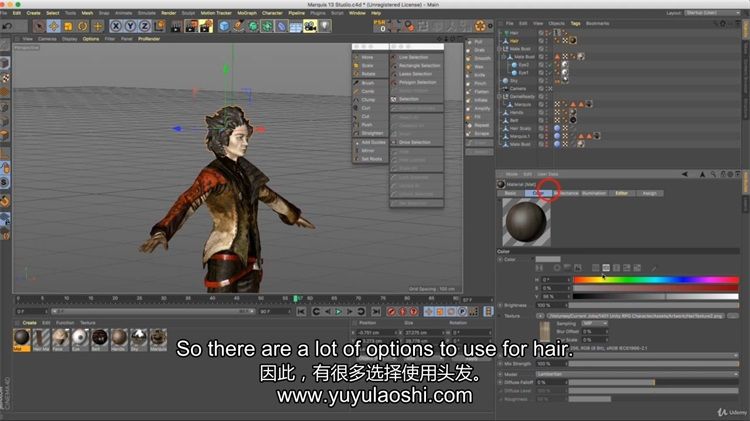Screen dimensions: 750x421
Task: Open the Create menu in the main menu bar
Action: click(33, 13)
